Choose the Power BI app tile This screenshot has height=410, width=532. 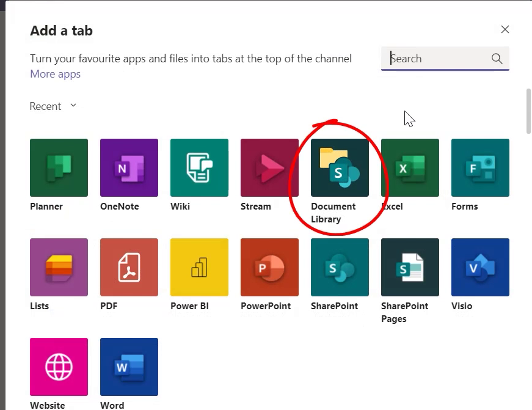(x=199, y=267)
